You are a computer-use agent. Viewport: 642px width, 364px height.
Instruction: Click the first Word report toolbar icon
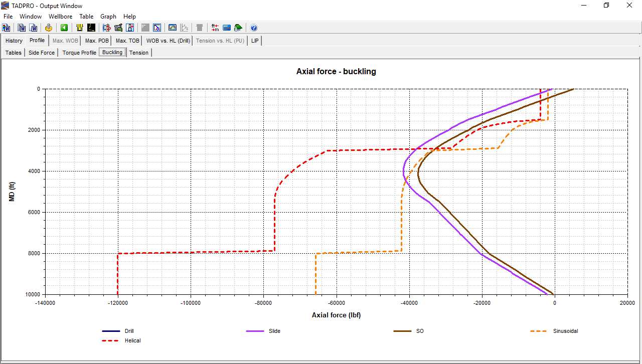point(7,28)
